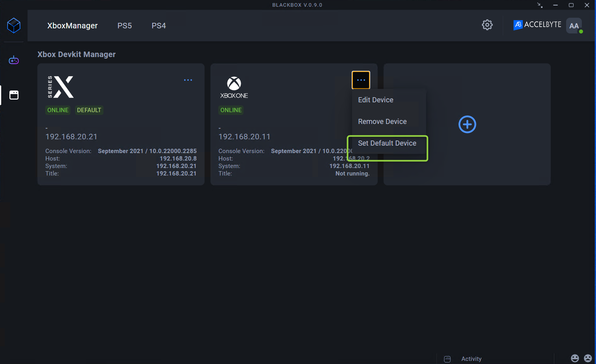596x364 pixels.
Task: Open Series X card three-dot menu
Action: click(188, 80)
